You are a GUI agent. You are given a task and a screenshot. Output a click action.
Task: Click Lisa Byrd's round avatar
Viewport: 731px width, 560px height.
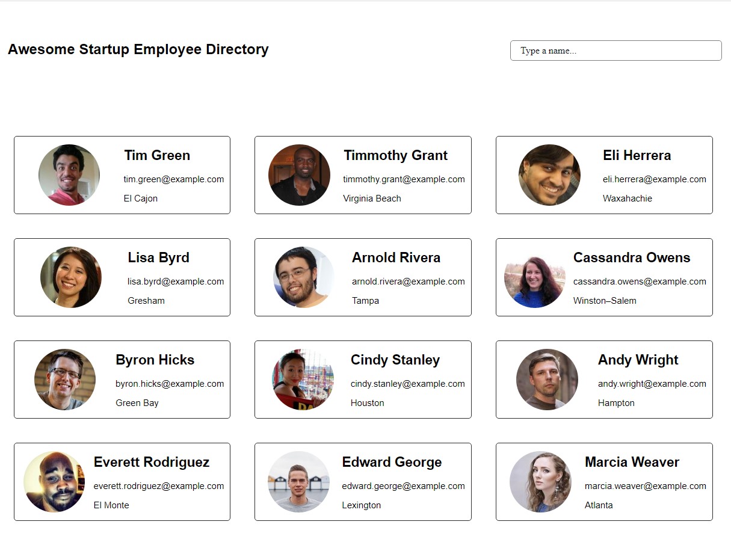point(71,277)
